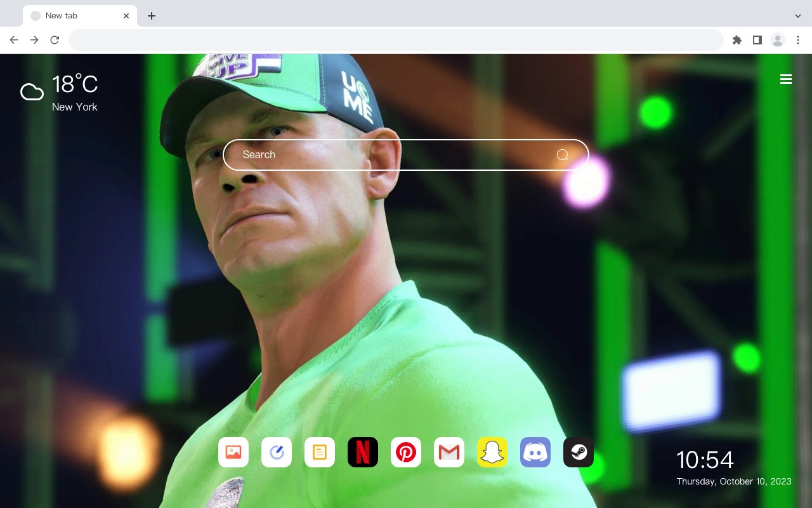Open the Netflix shortcut

[x=363, y=452]
